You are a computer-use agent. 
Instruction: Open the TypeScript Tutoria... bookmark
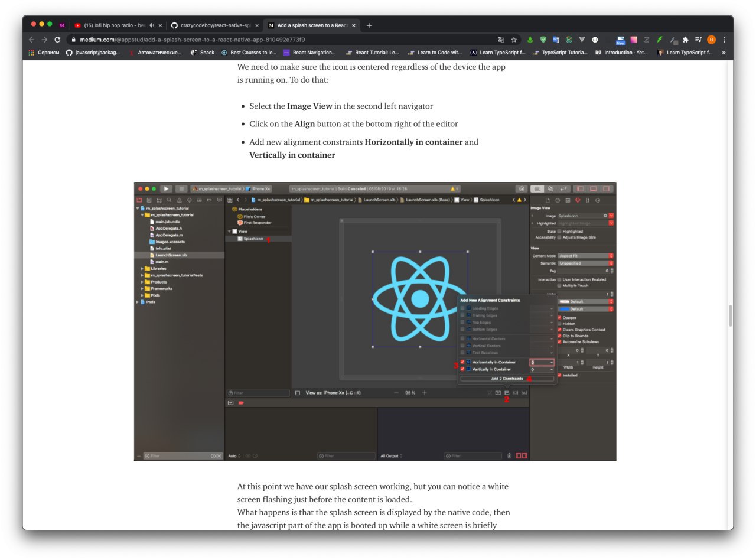pyautogui.click(x=560, y=53)
